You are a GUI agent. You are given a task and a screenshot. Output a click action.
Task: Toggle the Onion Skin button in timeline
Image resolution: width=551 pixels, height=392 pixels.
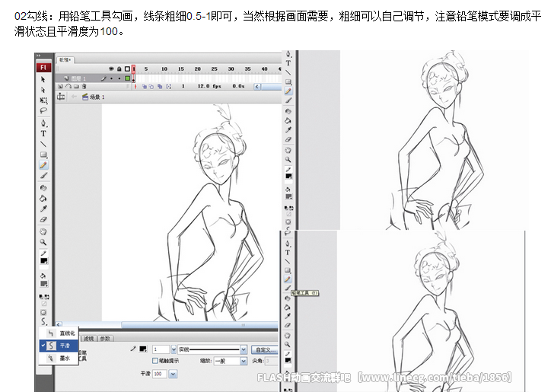coord(144,86)
